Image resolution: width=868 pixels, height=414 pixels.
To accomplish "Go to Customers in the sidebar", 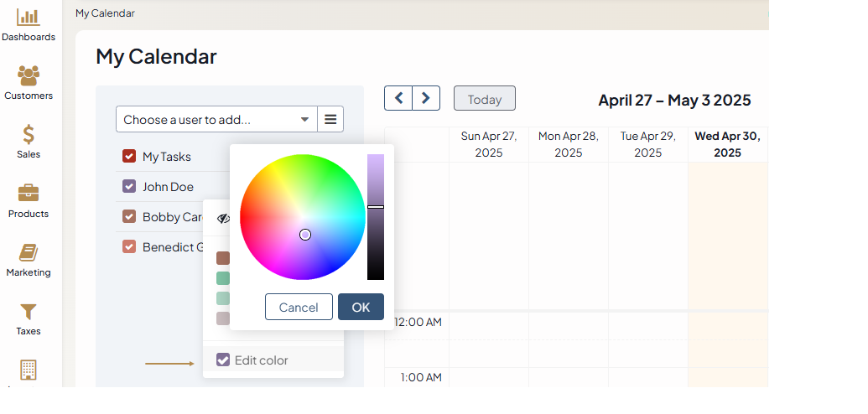I will [x=29, y=83].
